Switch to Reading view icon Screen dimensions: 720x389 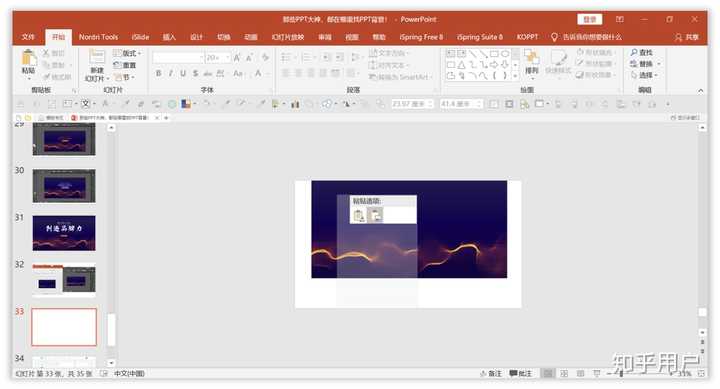pos(580,373)
